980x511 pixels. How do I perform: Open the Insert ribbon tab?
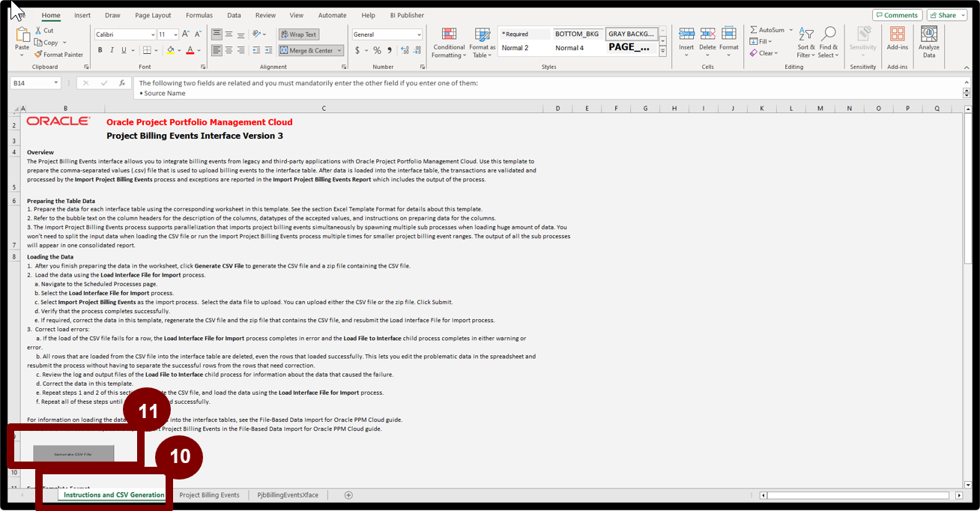pyautogui.click(x=82, y=15)
